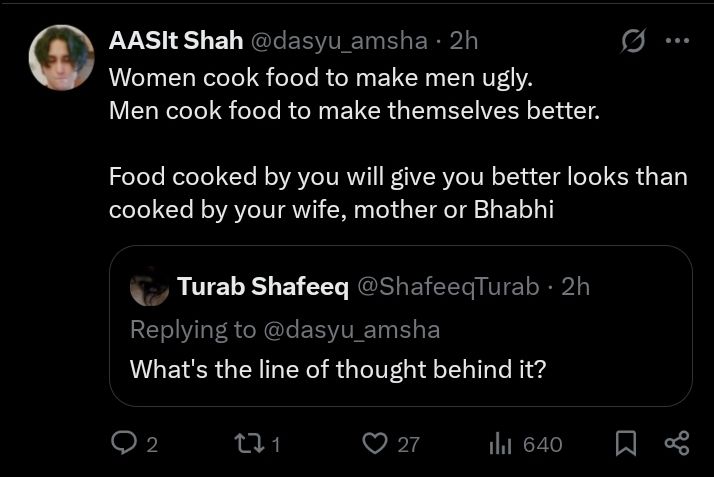
Task: Open view analytics bar chart icon
Action: 500,443
